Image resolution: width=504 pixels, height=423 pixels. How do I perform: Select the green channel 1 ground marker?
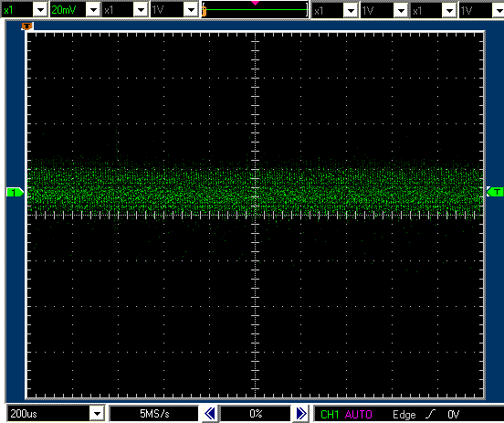15,193
